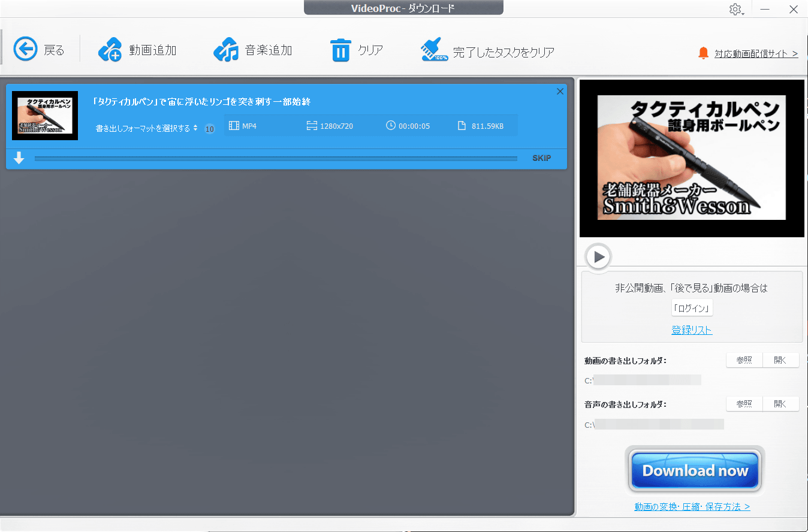
Task: Skip the current video download
Action: pyautogui.click(x=541, y=158)
